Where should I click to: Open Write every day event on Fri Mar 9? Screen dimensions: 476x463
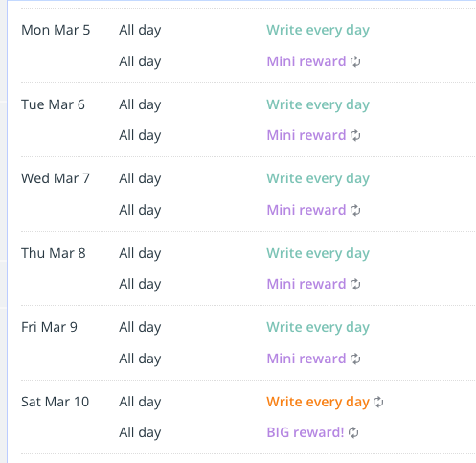(318, 328)
